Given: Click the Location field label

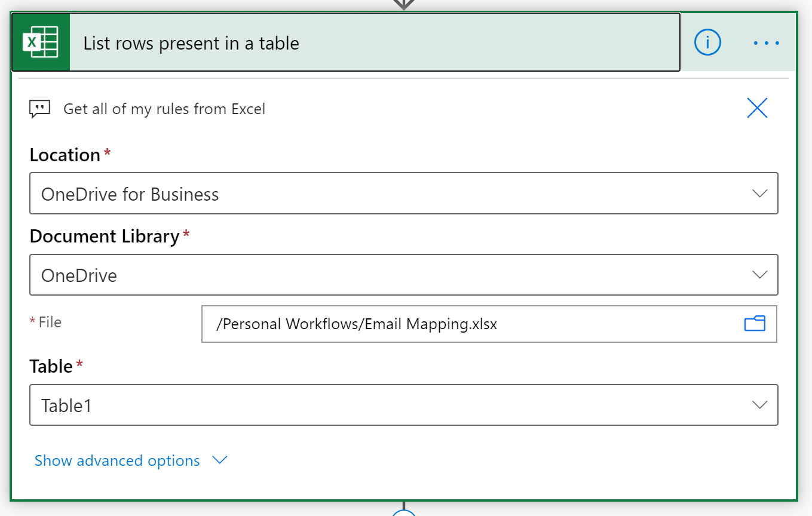Looking at the screenshot, I should pos(65,155).
